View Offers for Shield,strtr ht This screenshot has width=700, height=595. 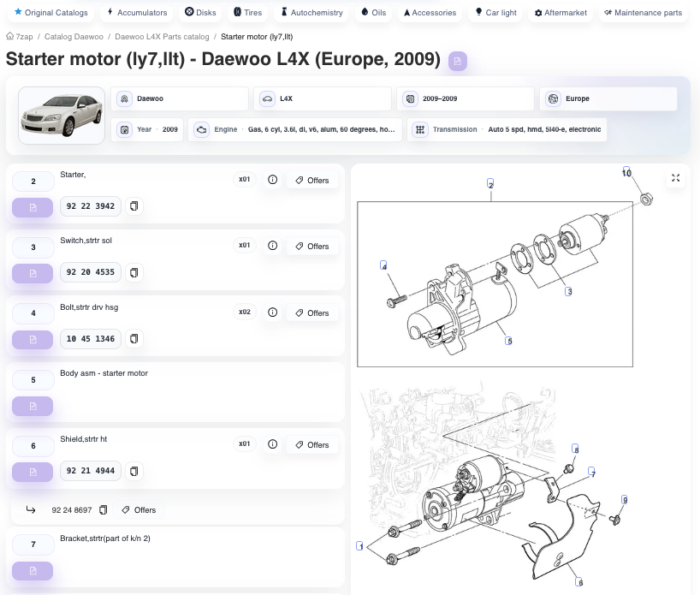coord(312,445)
